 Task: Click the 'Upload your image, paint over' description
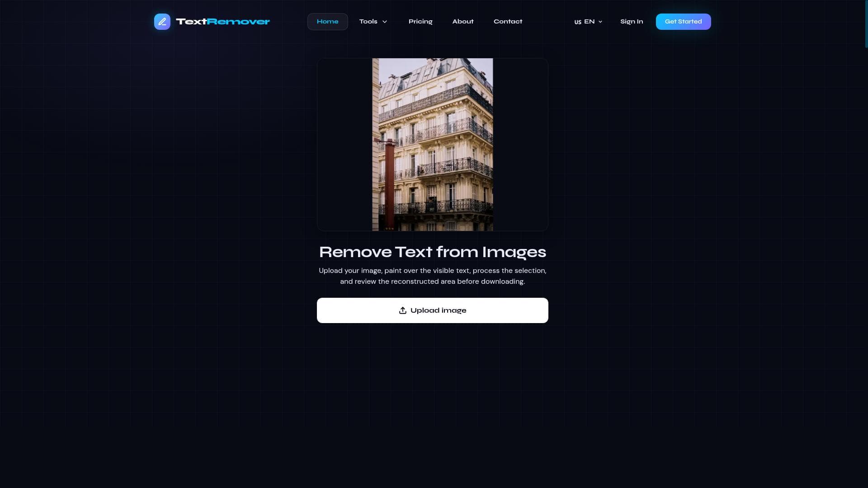(433, 276)
